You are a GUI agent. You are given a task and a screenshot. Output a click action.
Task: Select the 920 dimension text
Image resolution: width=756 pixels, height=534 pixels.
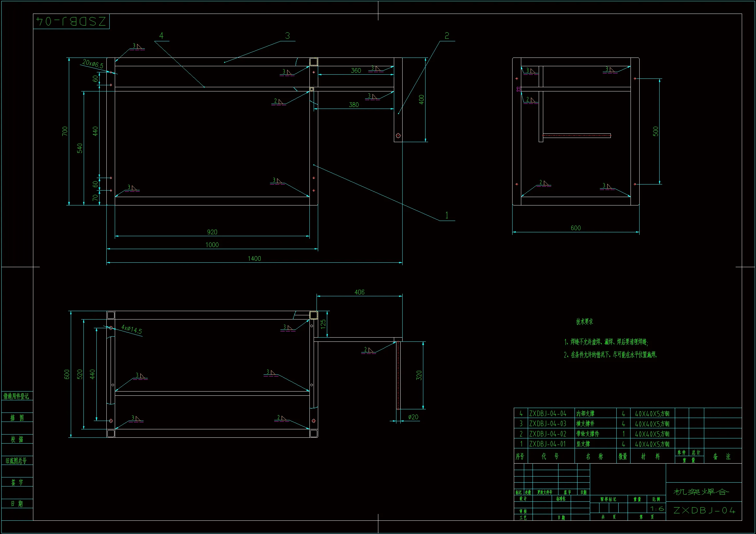coord(212,232)
